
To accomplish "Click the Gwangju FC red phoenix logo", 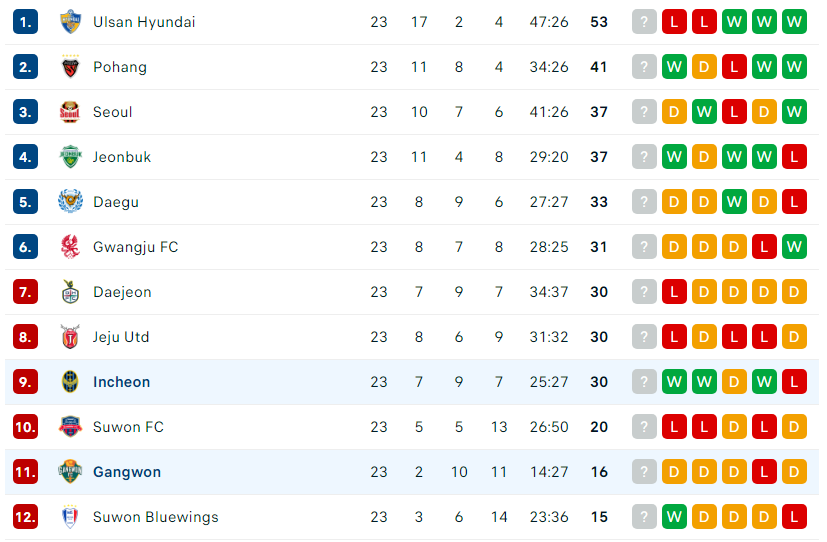I will [70, 247].
